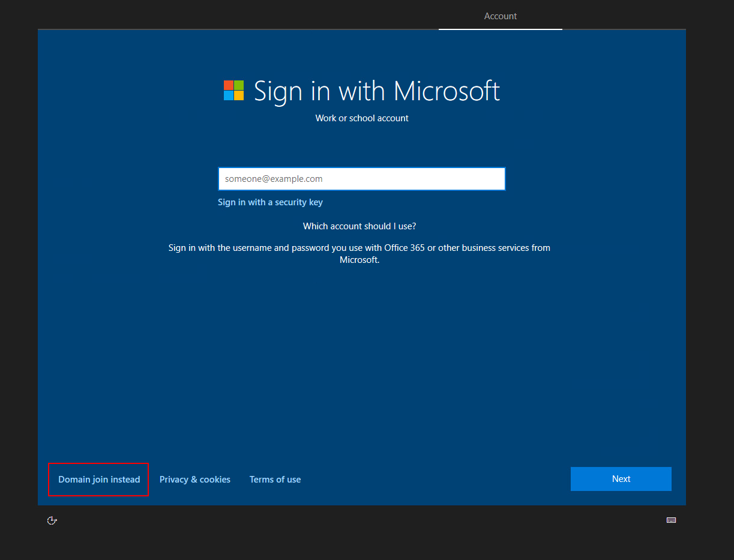Focus the someone@example.com email field
Image resolution: width=734 pixels, height=560 pixels.
point(362,179)
